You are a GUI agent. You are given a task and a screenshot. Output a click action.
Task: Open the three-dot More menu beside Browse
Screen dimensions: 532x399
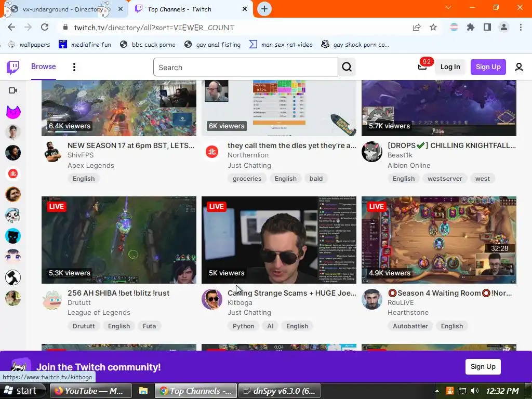[74, 67]
